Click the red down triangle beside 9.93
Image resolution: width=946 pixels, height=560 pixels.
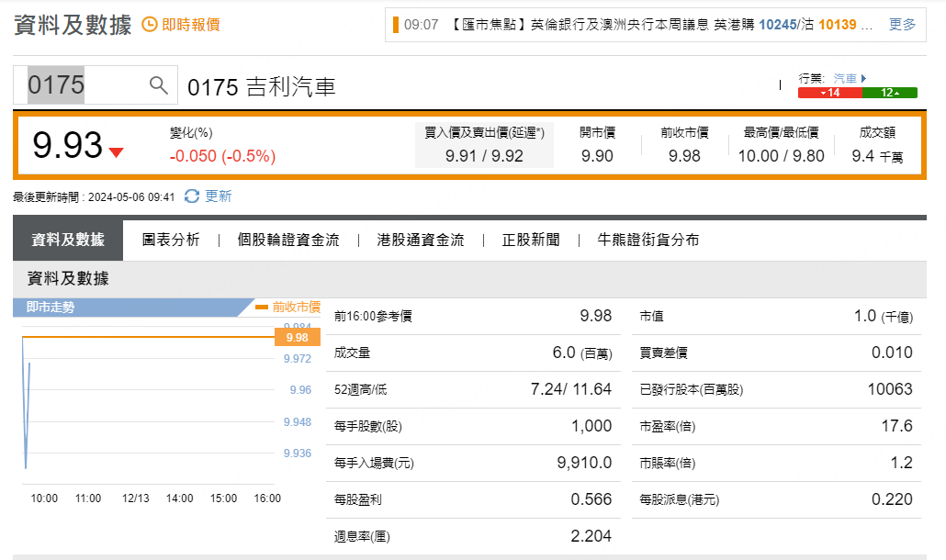116,152
